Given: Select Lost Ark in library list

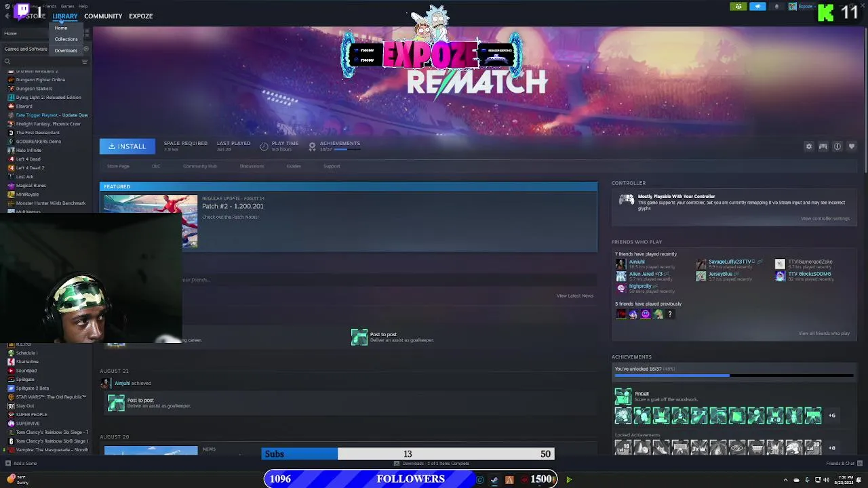Looking at the screenshot, I should click(24, 177).
